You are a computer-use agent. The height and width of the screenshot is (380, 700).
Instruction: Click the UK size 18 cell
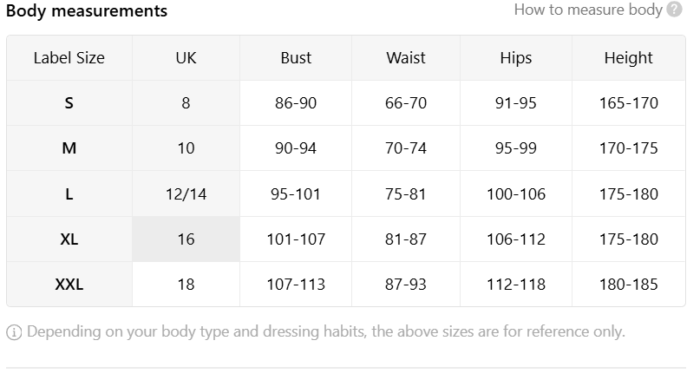click(x=186, y=284)
